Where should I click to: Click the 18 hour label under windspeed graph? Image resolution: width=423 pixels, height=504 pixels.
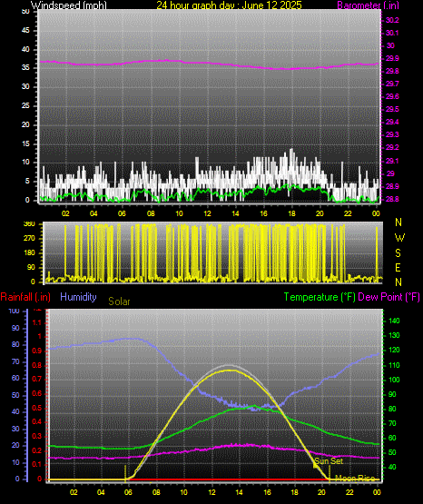pyautogui.click(x=291, y=213)
